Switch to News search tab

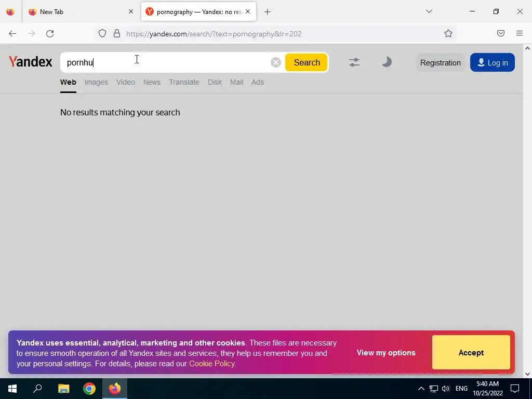point(152,83)
